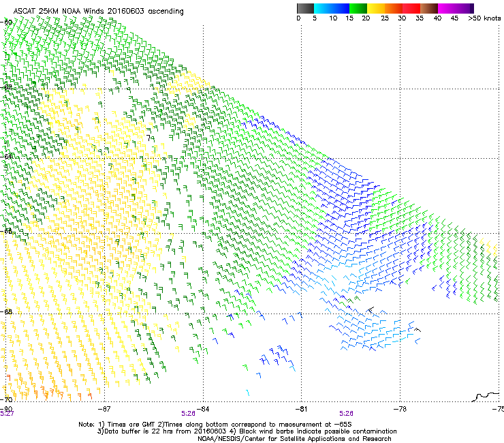
Task: Click the latitude label '-60'
Action: (6, 22)
